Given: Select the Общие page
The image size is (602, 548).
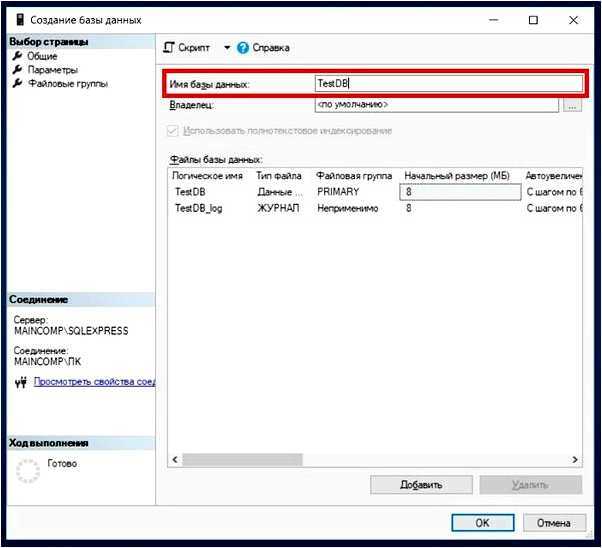Looking at the screenshot, I should [x=42, y=56].
